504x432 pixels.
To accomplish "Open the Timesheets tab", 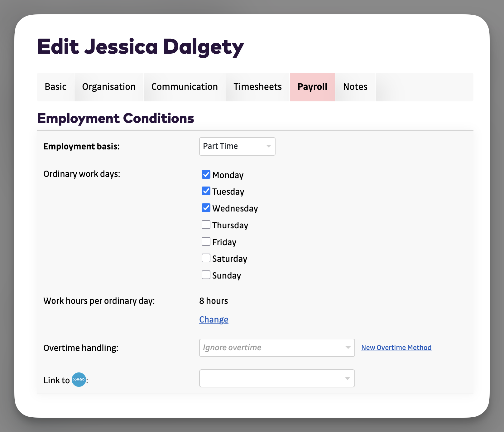I will pyautogui.click(x=257, y=87).
